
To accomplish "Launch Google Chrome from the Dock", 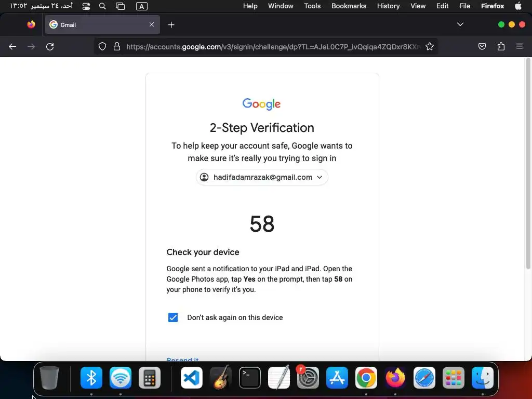I will click(x=366, y=378).
